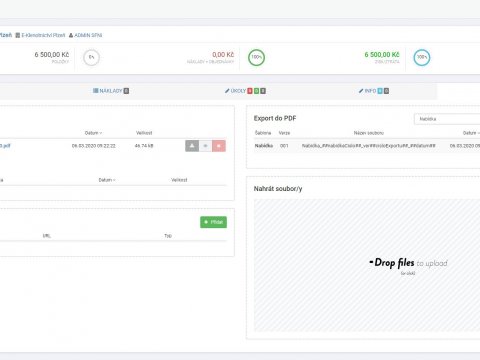This screenshot has height=360, width=480.
Task: Click the Velikost header in second table
Action: pyautogui.click(x=179, y=180)
